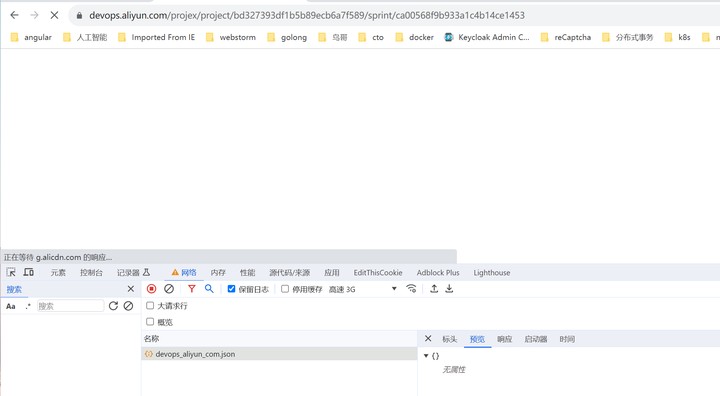Uncheck the 保留日志 checkbox
This screenshot has height=396, width=720.
coord(231,289)
